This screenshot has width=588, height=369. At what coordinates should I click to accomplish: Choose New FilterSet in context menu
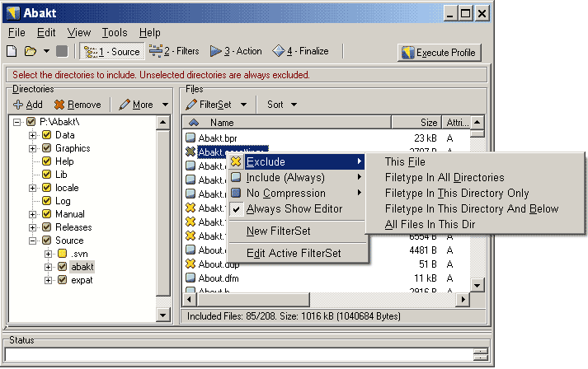point(297,231)
